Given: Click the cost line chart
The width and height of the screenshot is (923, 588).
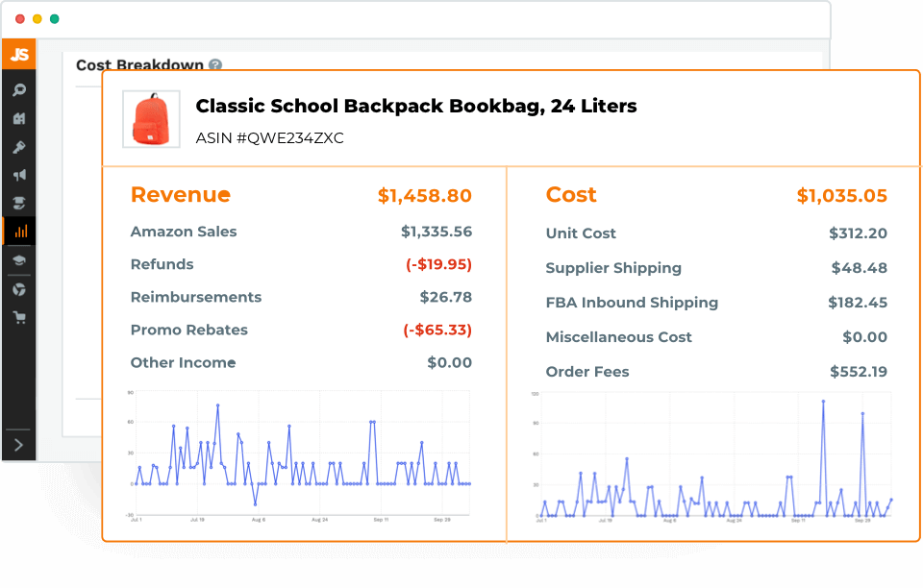Looking at the screenshot, I should (711, 457).
